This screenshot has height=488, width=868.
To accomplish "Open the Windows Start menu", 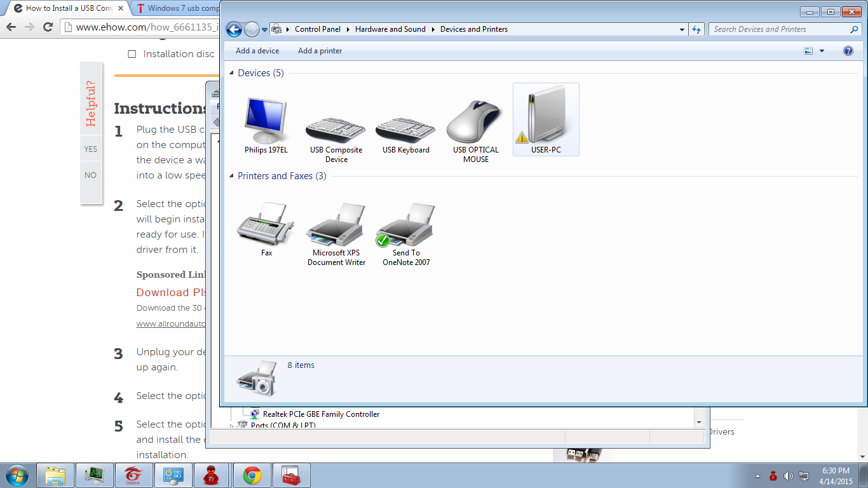I will (x=17, y=475).
